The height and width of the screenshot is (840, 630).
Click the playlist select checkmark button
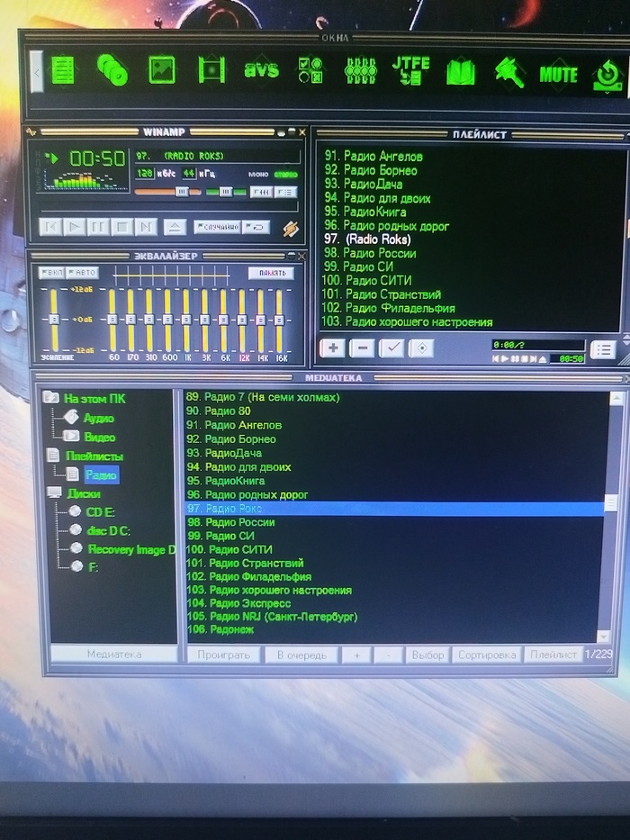tap(391, 348)
